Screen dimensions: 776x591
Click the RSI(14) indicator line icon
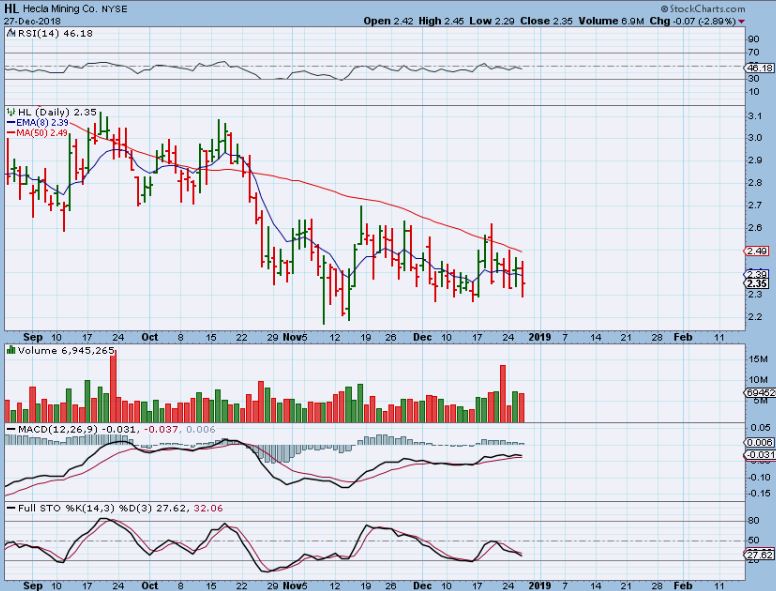point(9,35)
